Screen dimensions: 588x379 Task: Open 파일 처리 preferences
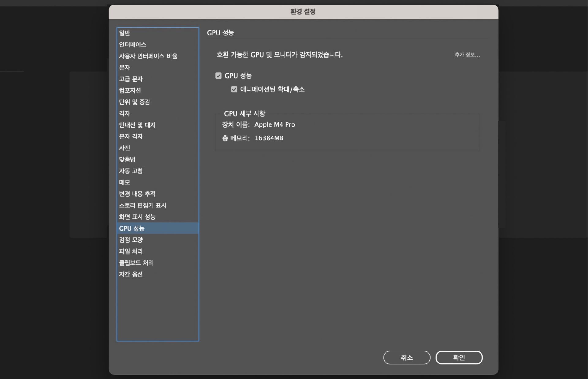(131, 251)
